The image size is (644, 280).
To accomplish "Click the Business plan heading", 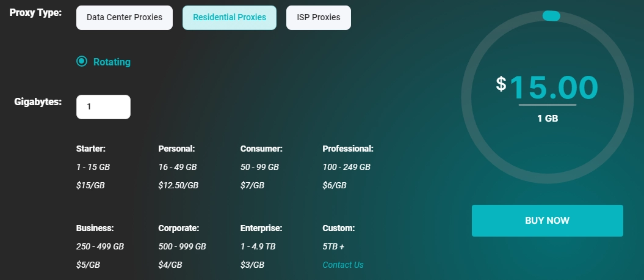I will [95, 228].
